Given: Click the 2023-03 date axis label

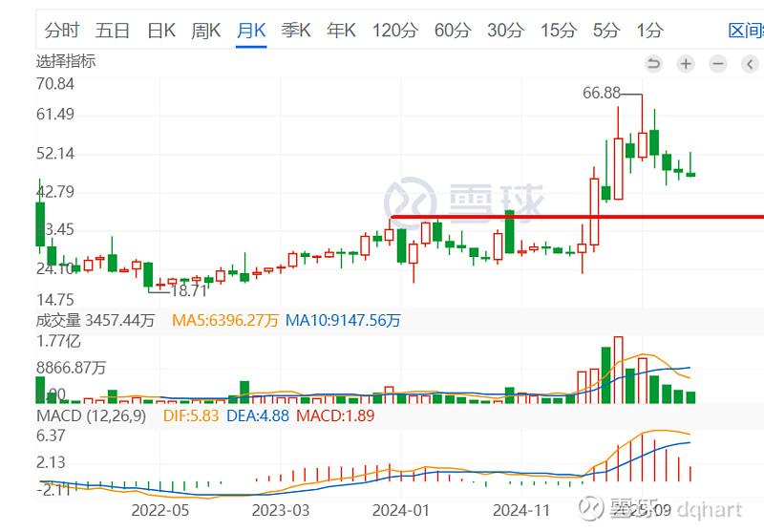Looking at the screenshot, I should [280, 511].
